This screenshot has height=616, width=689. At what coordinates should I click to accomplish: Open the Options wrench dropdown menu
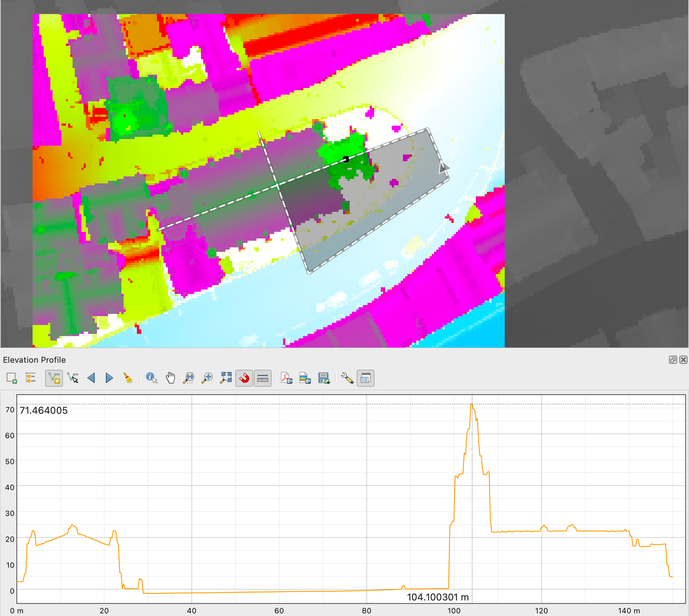347,378
